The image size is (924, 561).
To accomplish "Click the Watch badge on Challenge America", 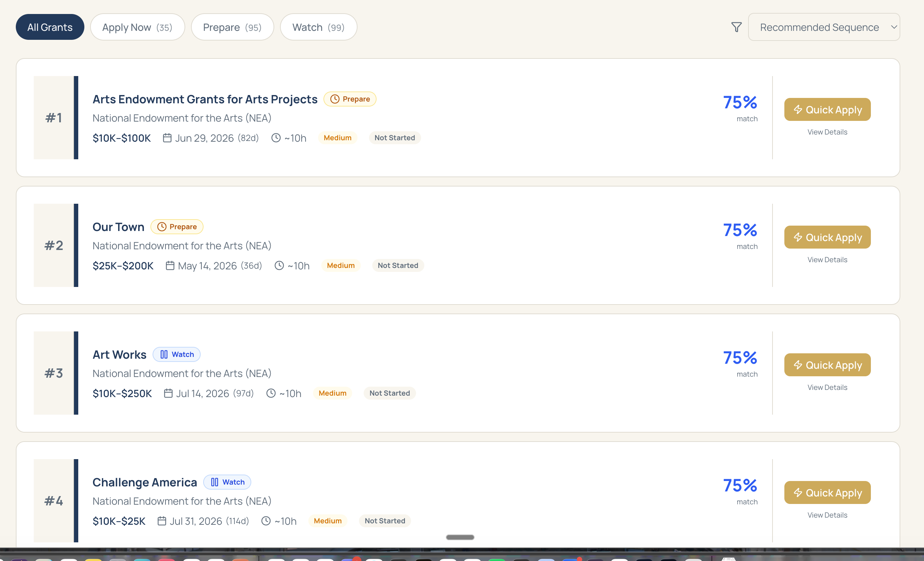I will pos(227,482).
